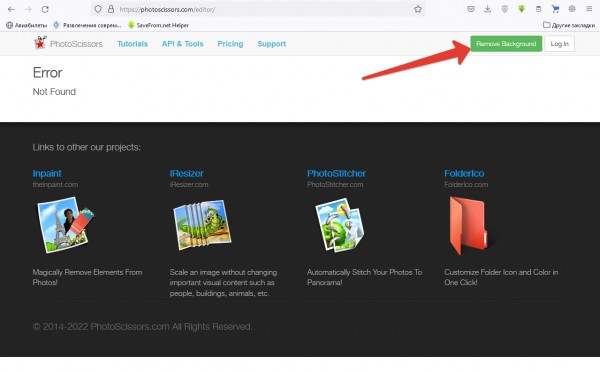Open the Tutorials menu item
This screenshot has height=372, width=600.
click(x=132, y=44)
